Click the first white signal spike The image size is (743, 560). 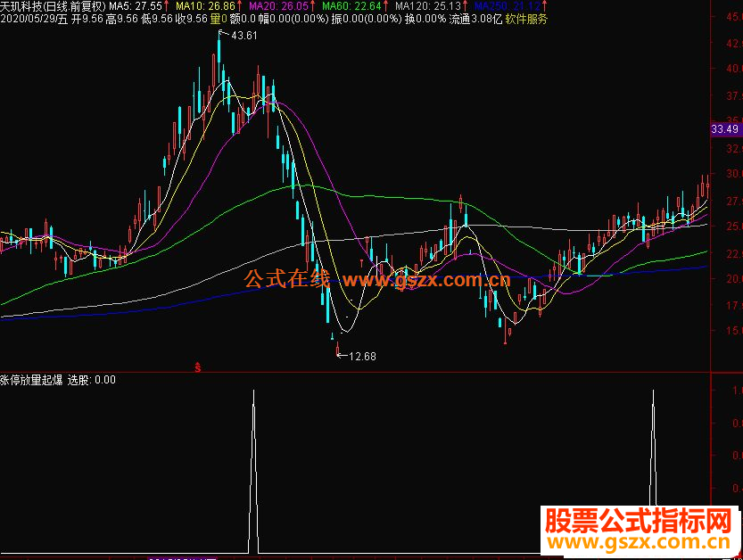(x=253, y=472)
